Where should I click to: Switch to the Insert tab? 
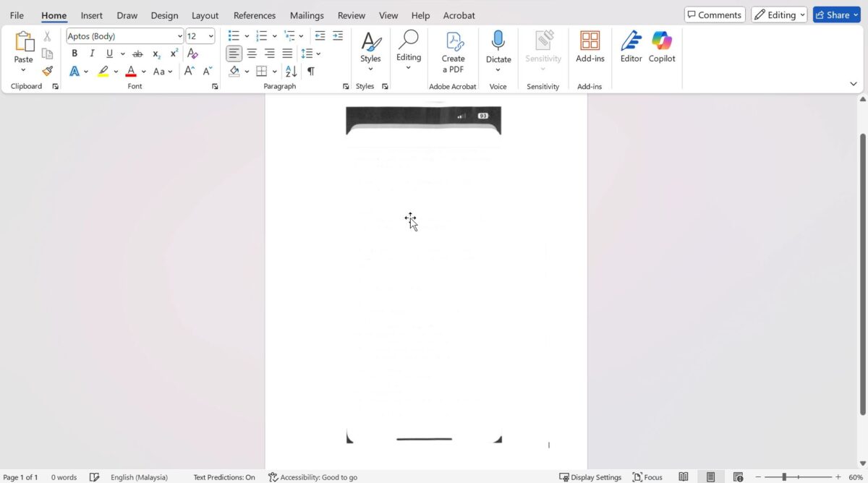pos(91,15)
